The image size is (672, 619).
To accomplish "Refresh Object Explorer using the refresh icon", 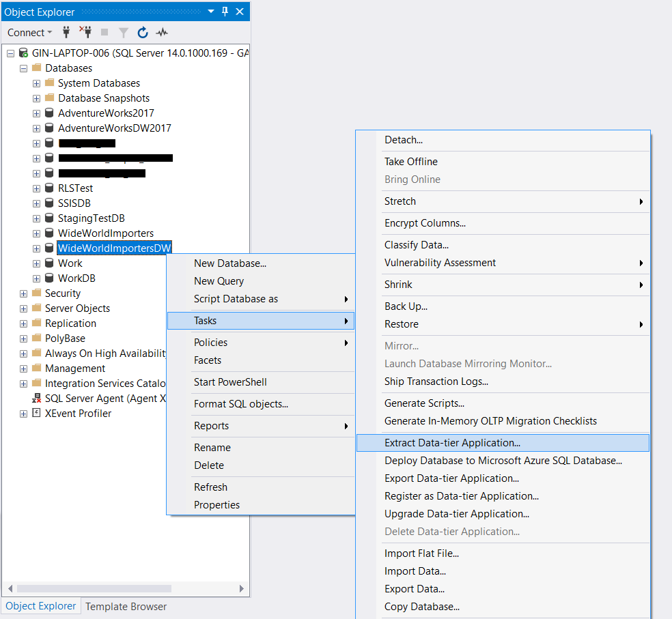I will pyautogui.click(x=142, y=32).
